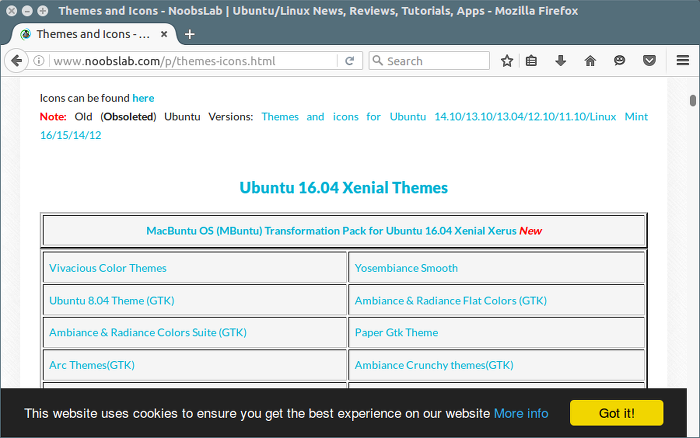This screenshot has width=700, height=438.
Task: Show bookmarks list icon
Action: (x=531, y=61)
